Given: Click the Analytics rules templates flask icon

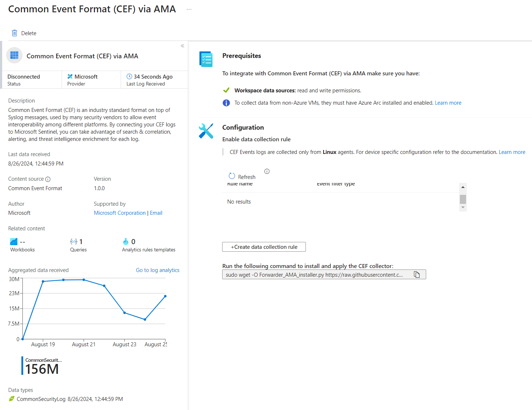Looking at the screenshot, I should (126, 242).
